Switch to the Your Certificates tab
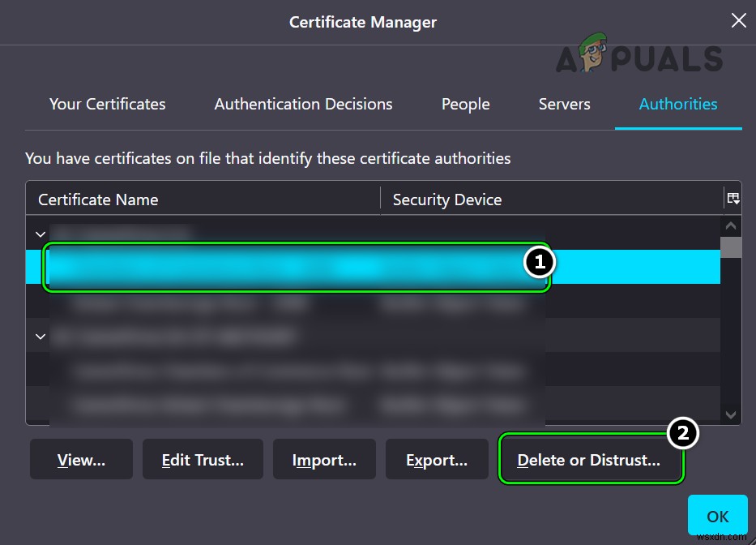The height and width of the screenshot is (545, 756). [107, 104]
